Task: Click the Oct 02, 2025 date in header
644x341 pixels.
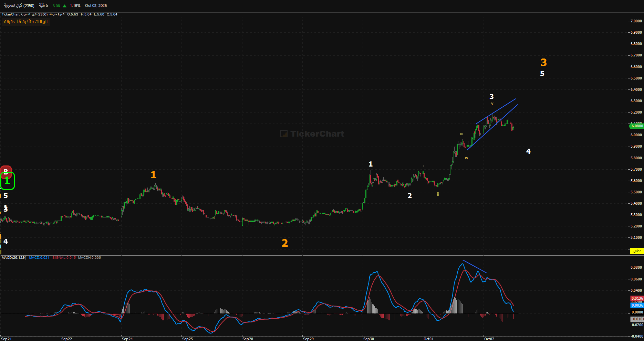Action: [96, 6]
